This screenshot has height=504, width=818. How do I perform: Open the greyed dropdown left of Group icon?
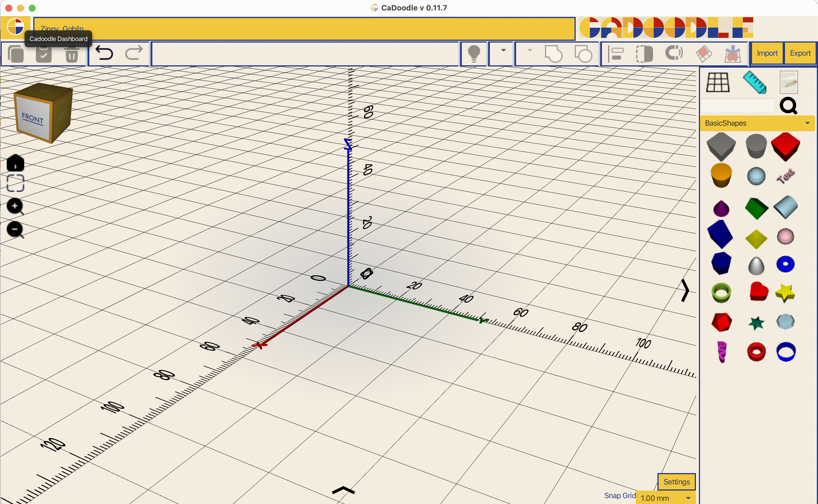[x=530, y=51]
